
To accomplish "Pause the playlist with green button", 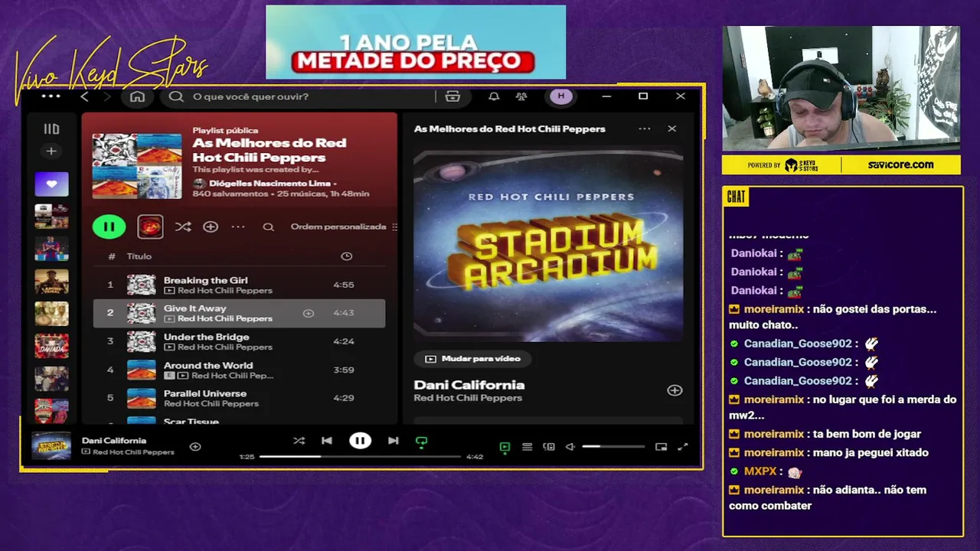I will tap(109, 227).
